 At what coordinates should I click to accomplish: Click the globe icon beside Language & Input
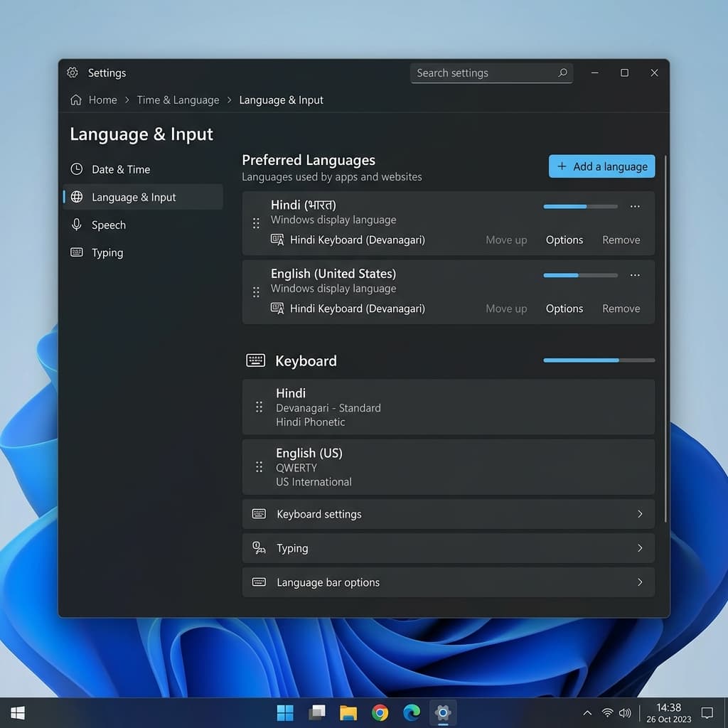(77, 197)
